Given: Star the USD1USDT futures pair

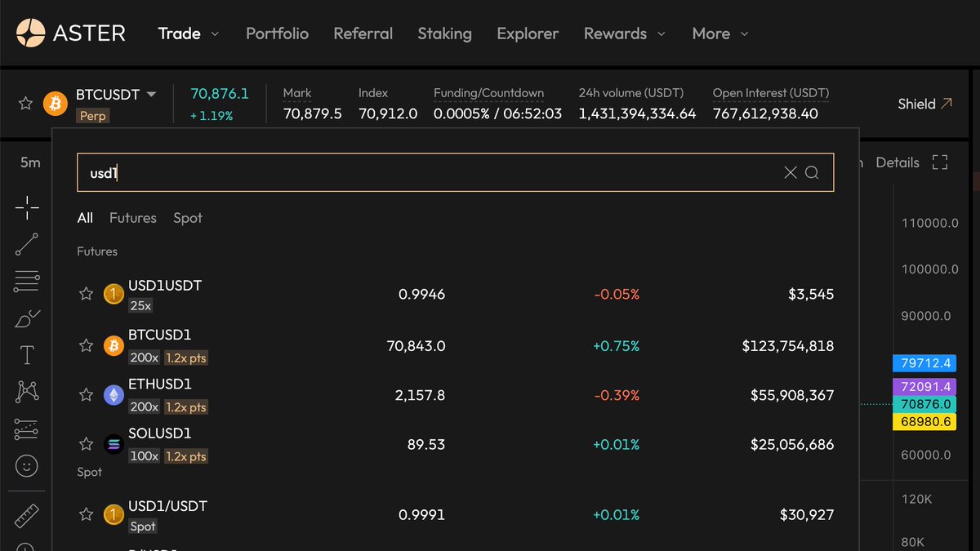Looking at the screenshot, I should pos(86,294).
